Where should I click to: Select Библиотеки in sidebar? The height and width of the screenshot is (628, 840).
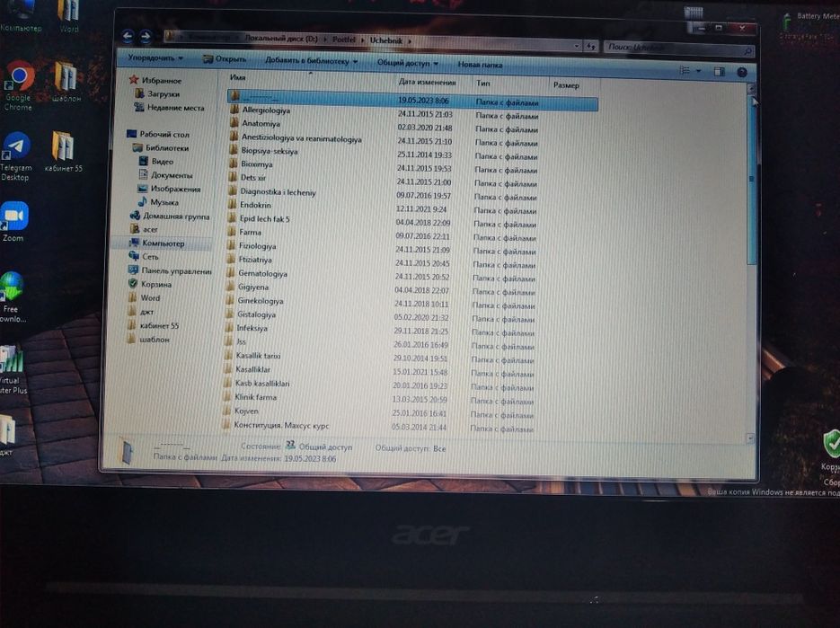(x=161, y=148)
